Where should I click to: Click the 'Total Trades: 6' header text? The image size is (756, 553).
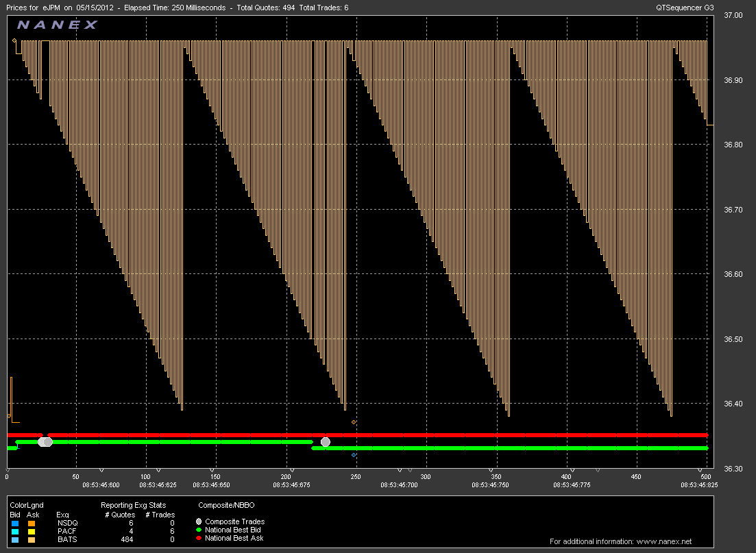coord(324,8)
